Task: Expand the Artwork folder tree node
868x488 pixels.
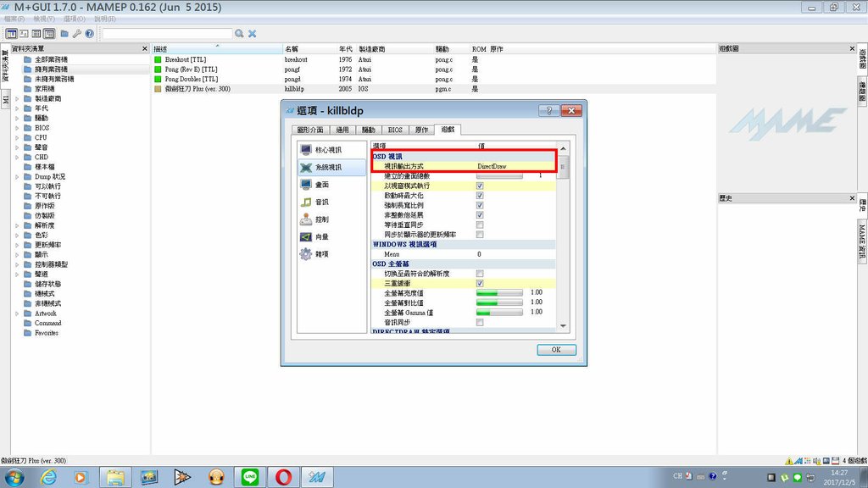Action: point(17,313)
